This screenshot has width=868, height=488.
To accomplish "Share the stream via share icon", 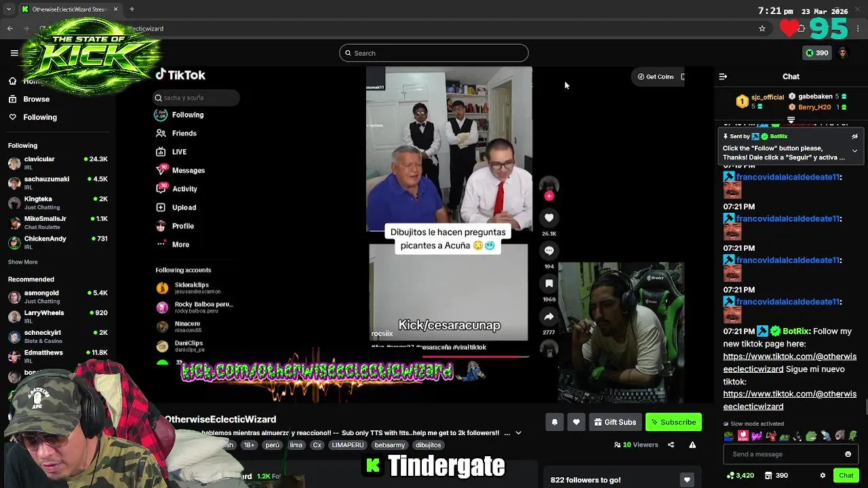I will [x=671, y=445].
